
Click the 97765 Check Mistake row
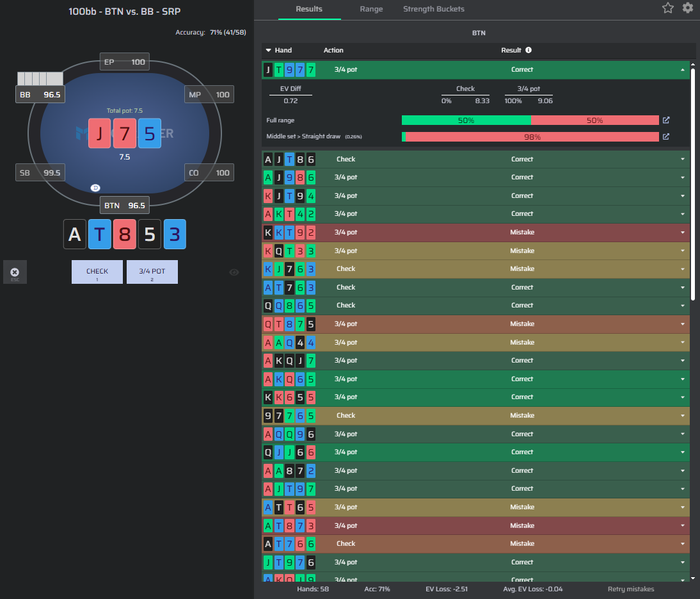click(475, 416)
